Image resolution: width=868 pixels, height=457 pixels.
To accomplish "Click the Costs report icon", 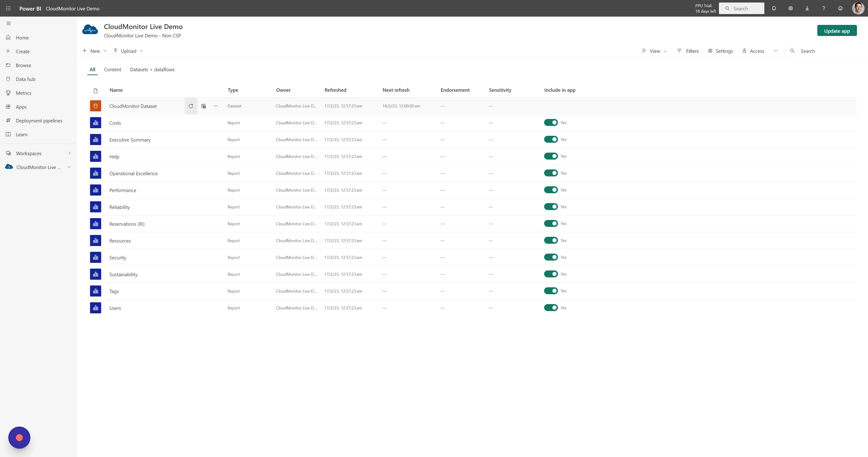I will [x=95, y=123].
